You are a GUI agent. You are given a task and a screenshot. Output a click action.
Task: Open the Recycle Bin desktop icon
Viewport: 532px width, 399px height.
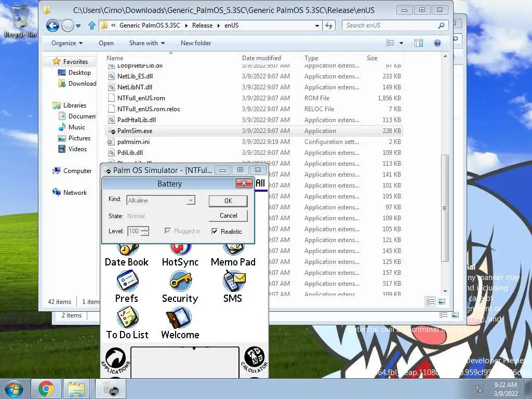coord(20,20)
